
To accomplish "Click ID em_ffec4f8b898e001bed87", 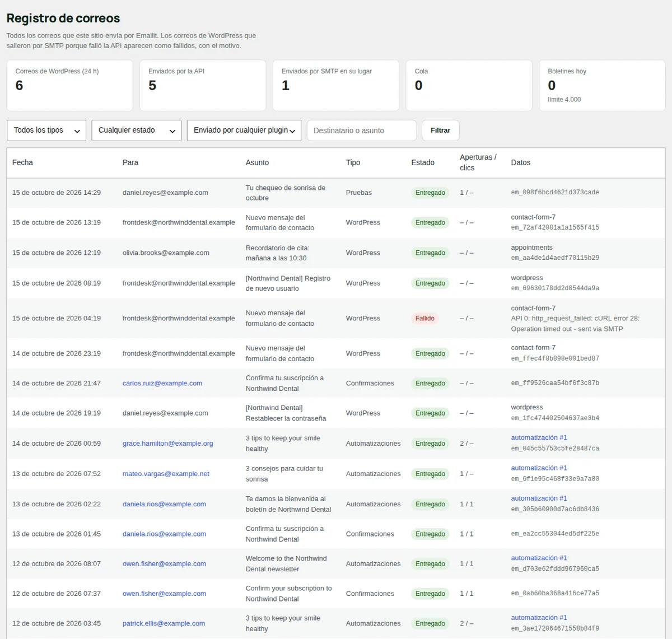I will click(555, 358).
